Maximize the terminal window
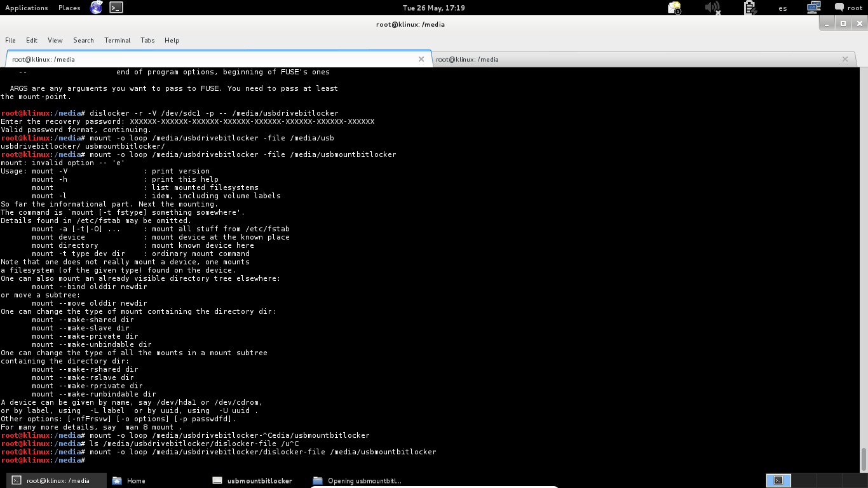 (843, 24)
